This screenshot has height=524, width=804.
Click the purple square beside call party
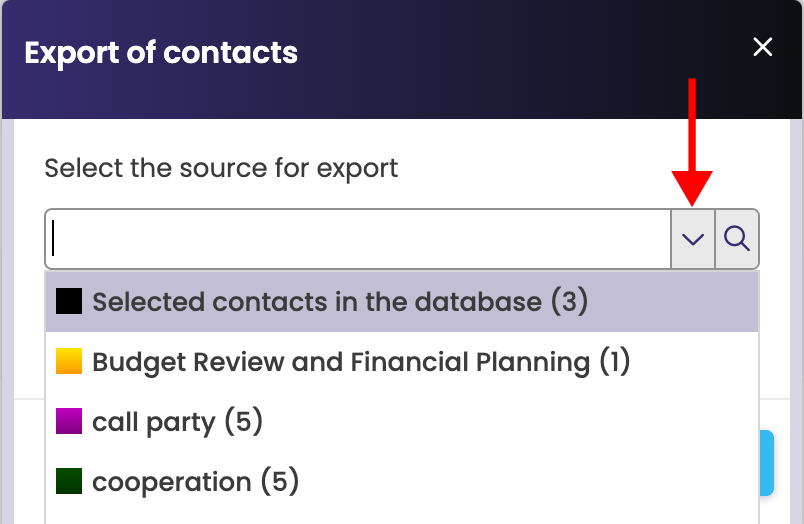click(69, 421)
